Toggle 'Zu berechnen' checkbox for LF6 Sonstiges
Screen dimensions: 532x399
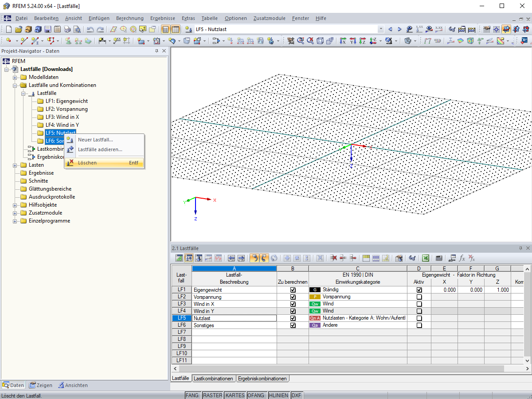click(x=293, y=325)
